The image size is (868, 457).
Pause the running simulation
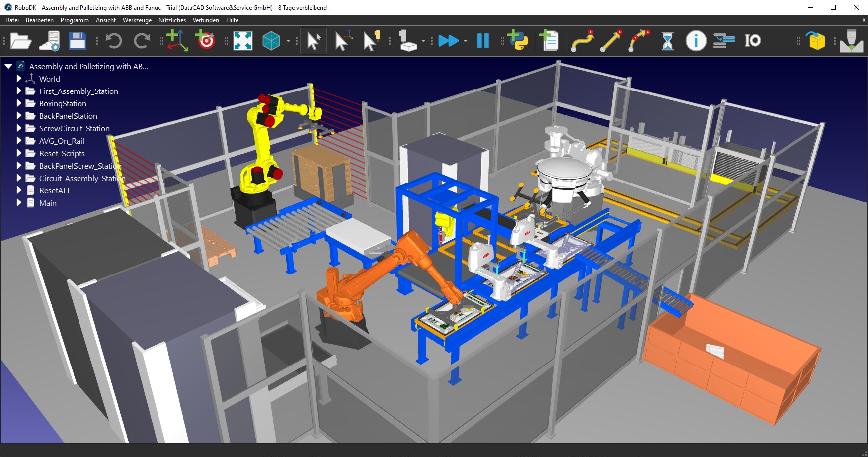(483, 41)
